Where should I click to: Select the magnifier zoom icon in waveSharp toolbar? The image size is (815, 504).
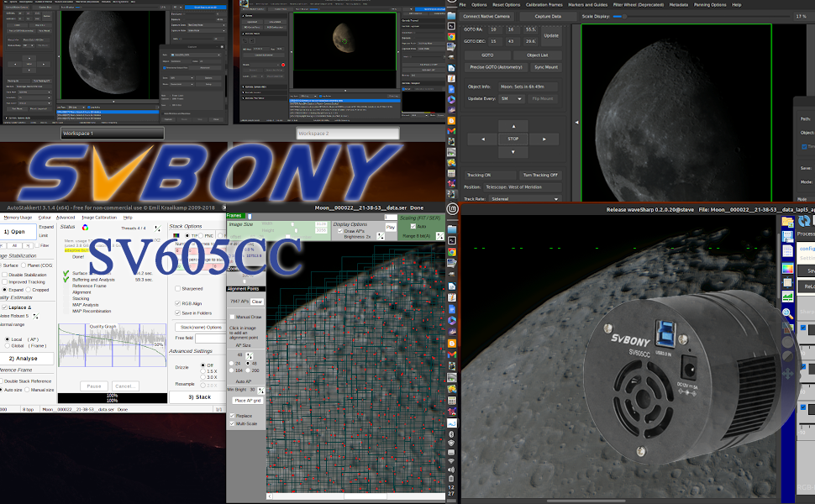coord(787,313)
